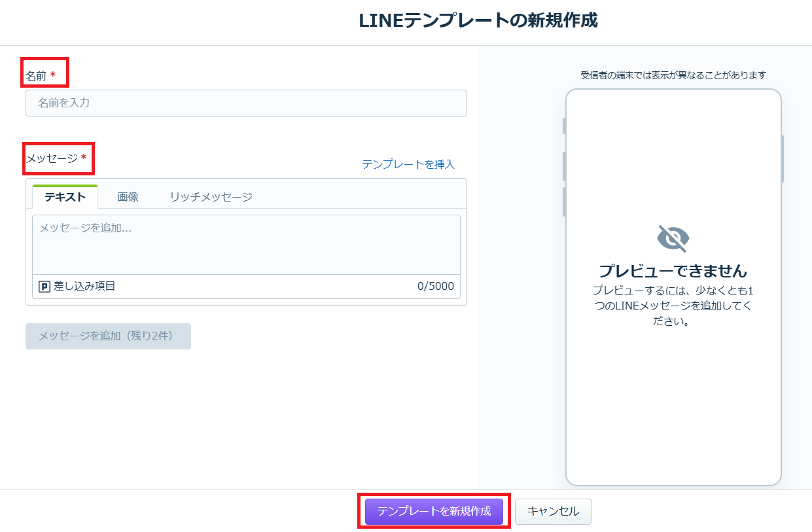The height and width of the screenshot is (532, 812).
Task: Click the メッセージ field label
Action: click(52, 158)
